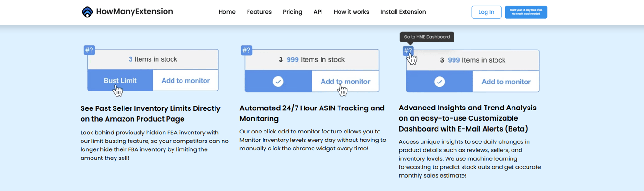Click the #? badge under the dashboard tooltip

coord(408,50)
